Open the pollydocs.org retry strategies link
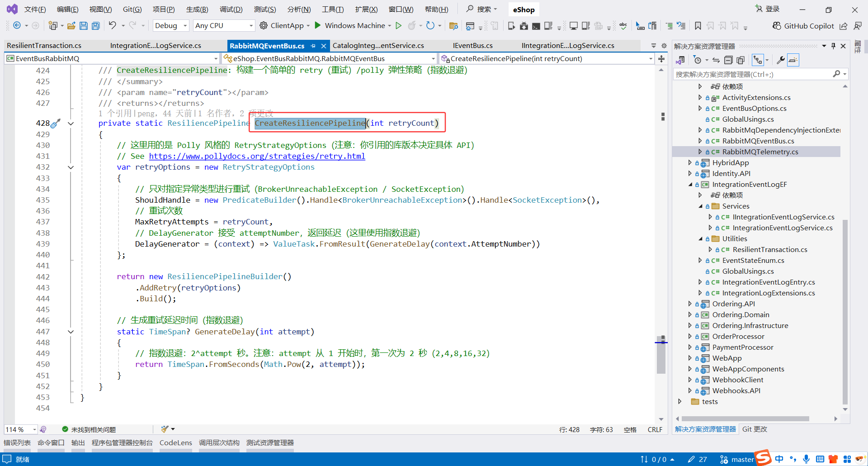The width and height of the screenshot is (868, 466). pyautogui.click(x=258, y=156)
